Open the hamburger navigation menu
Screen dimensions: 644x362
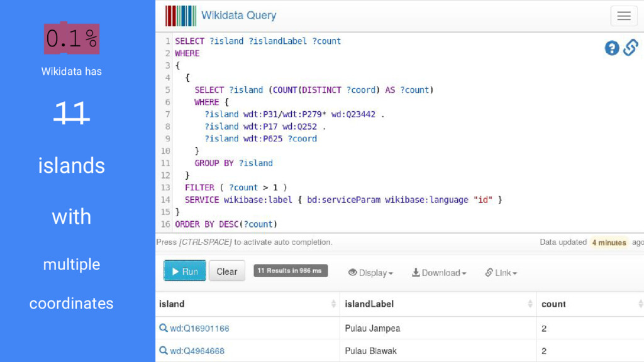tap(623, 16)
